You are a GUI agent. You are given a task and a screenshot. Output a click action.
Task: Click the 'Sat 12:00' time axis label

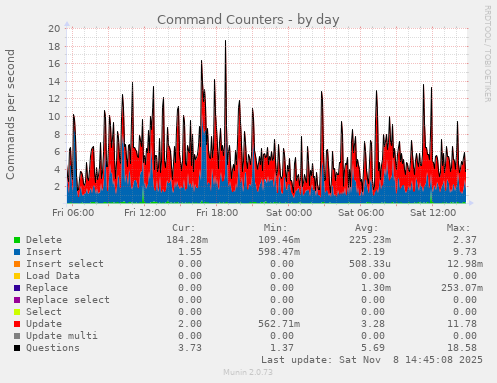(x=433, y=213)
